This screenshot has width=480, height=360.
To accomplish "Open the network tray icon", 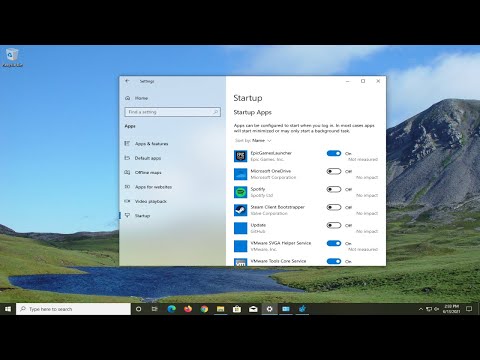I will (x=429, y=309).
